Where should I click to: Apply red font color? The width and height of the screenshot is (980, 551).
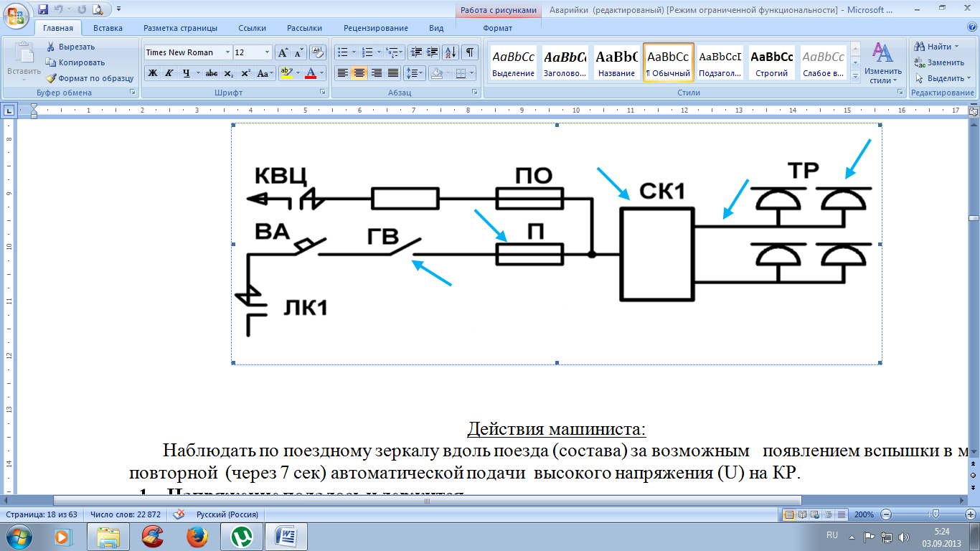(x=311, y=73)
